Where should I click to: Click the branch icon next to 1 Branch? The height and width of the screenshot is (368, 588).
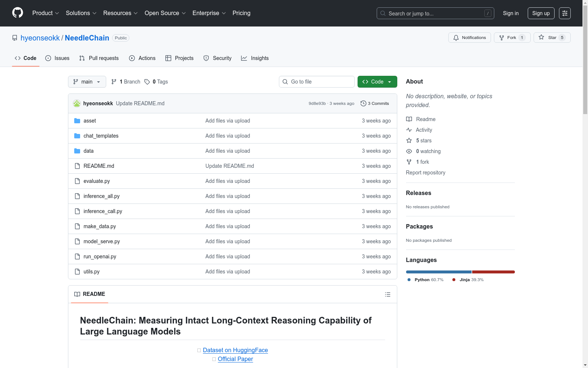[x=114, y=82]
